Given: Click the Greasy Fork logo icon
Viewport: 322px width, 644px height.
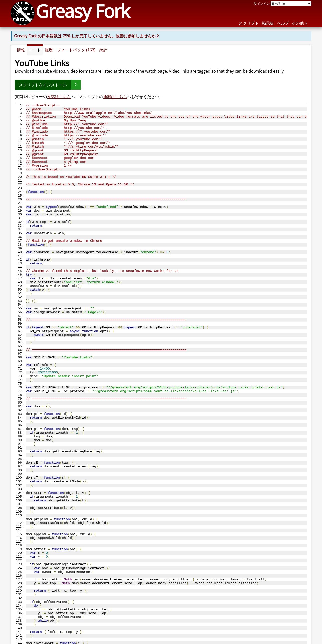Looking at the screenshot, I should click(x=22, y=13).
